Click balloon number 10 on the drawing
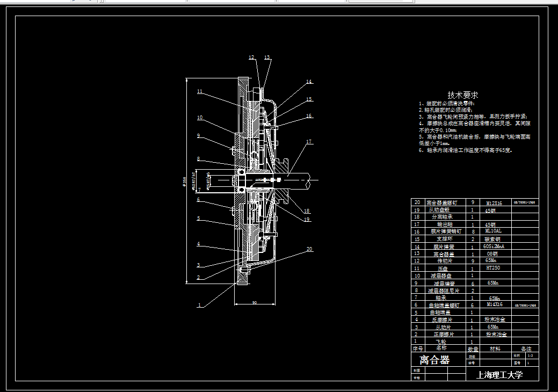558x392 pixels. coord(200,118)
